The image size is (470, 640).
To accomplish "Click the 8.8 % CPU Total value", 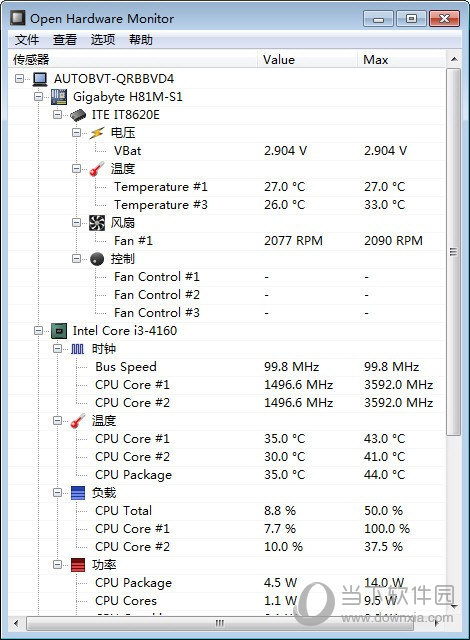I will point(280,511).
